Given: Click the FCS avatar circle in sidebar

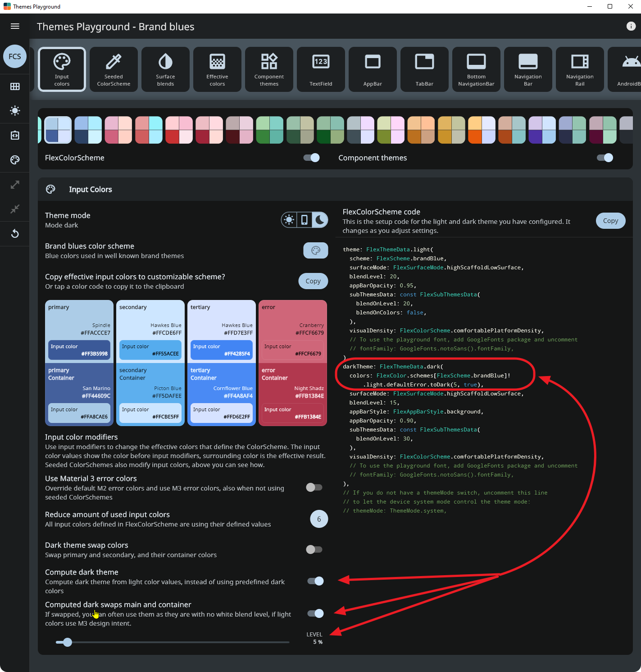Looking at the screenshot, I should [15, 56].
